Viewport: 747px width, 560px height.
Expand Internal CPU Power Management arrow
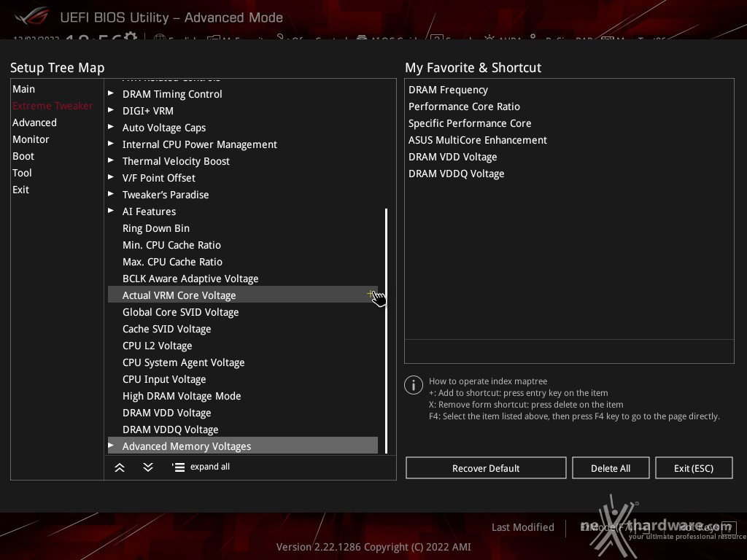tap(111, 144)
